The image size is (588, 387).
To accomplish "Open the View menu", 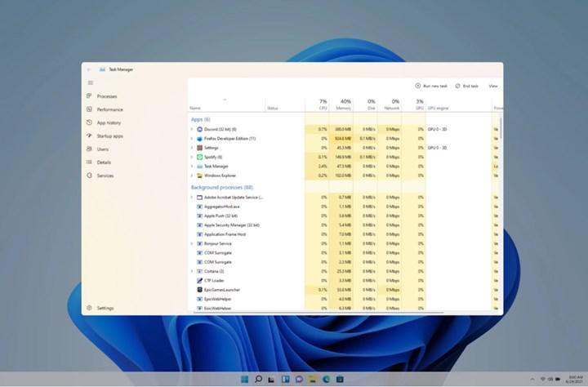I will pyautogui.click(x=493, y=86).
